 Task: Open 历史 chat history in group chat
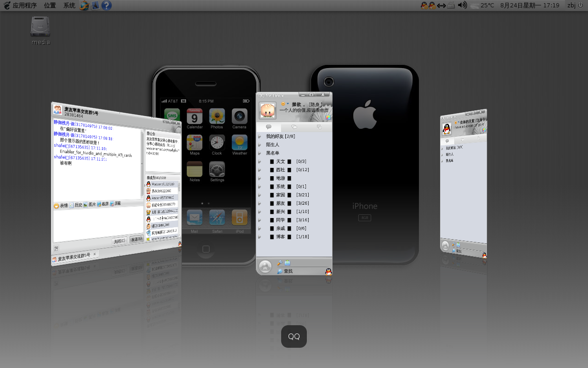(x=75, y=205)
